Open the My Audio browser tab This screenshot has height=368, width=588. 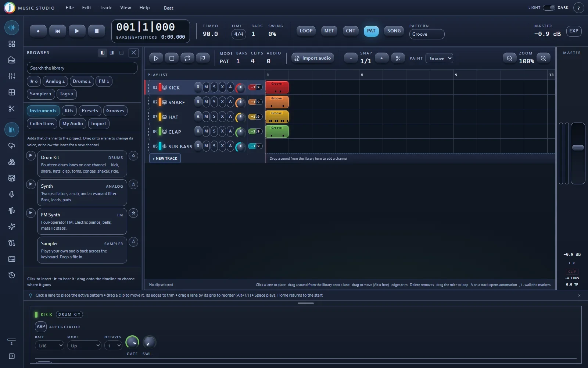click(x=73, y=124)
